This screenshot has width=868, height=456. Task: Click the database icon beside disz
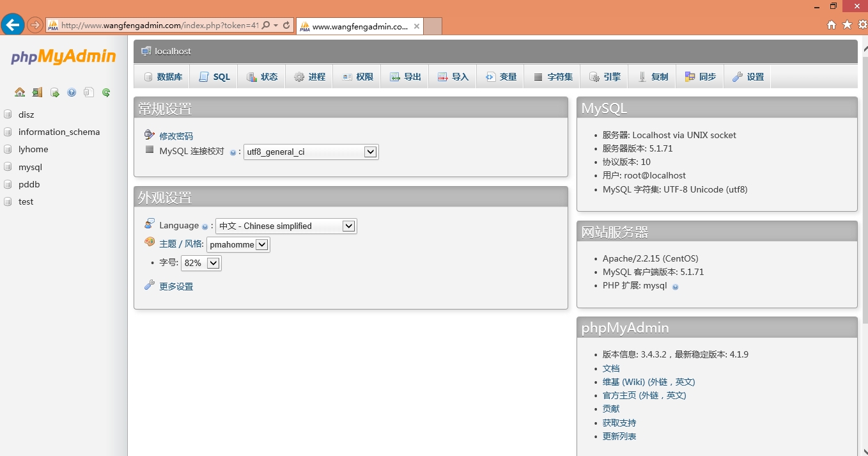click(8, 114)
